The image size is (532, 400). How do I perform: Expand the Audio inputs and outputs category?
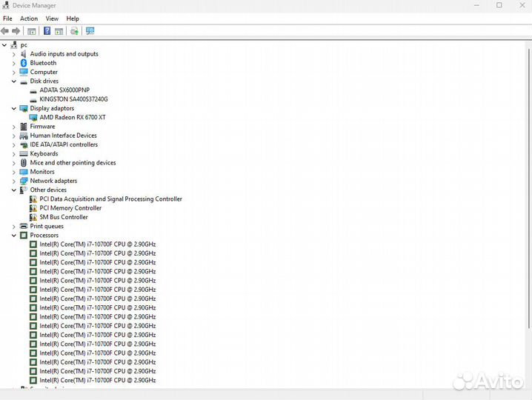(14, 54)
